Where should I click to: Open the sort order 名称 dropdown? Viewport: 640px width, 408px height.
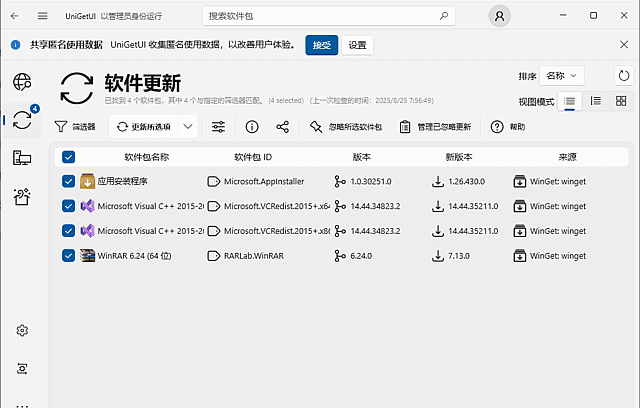click(x=562, y=75)
